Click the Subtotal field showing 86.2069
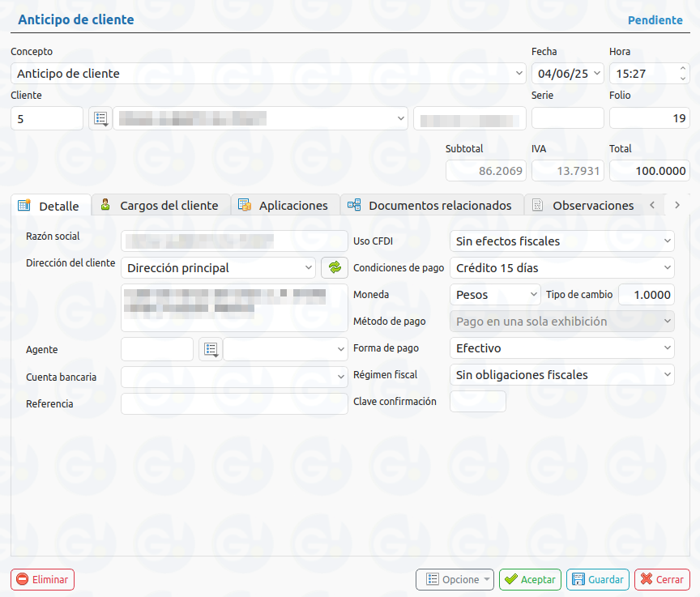This screenshot has width=700, height=597. pos(486,170)
